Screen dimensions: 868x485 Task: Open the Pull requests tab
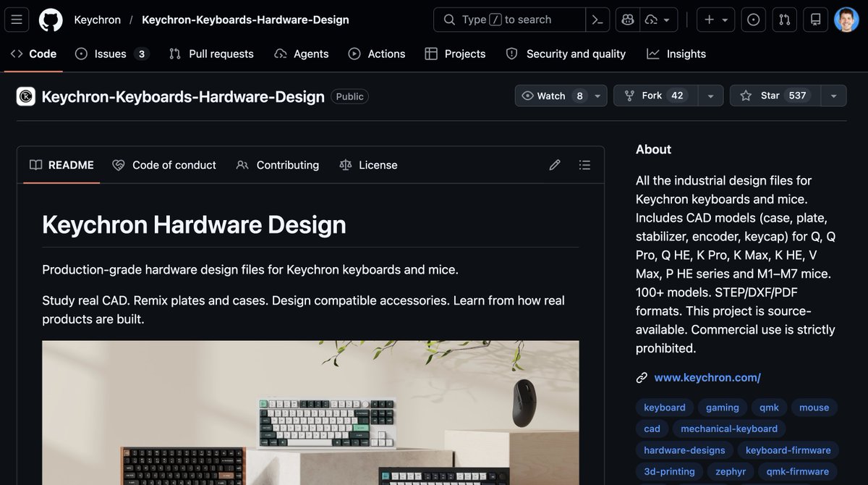pyautogui.click(x=211, y=54)
